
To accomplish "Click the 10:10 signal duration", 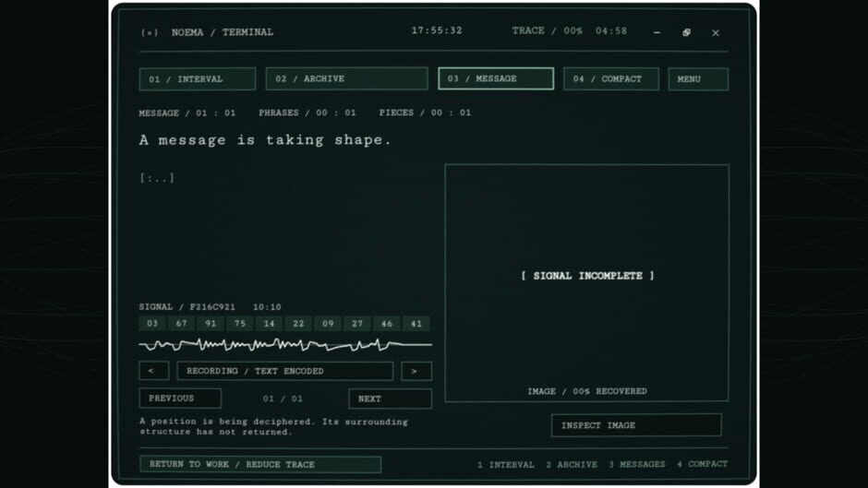I will click(267, 306).
